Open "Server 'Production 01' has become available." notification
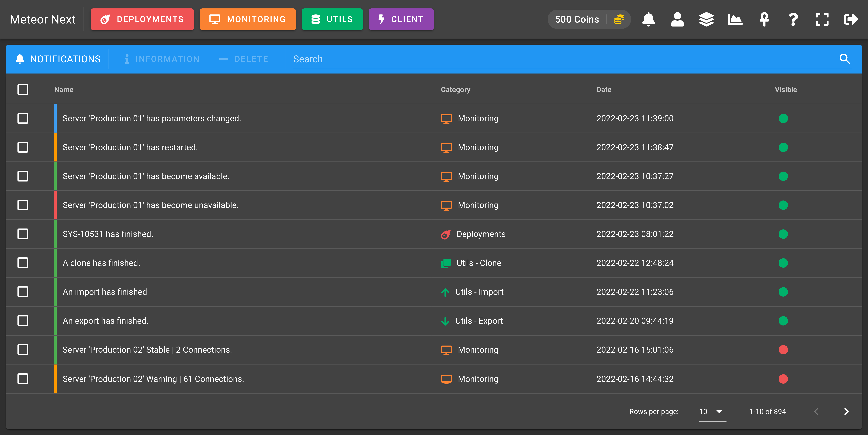The image size is (868, 435). pyautogui.click(x=146, y=176)
